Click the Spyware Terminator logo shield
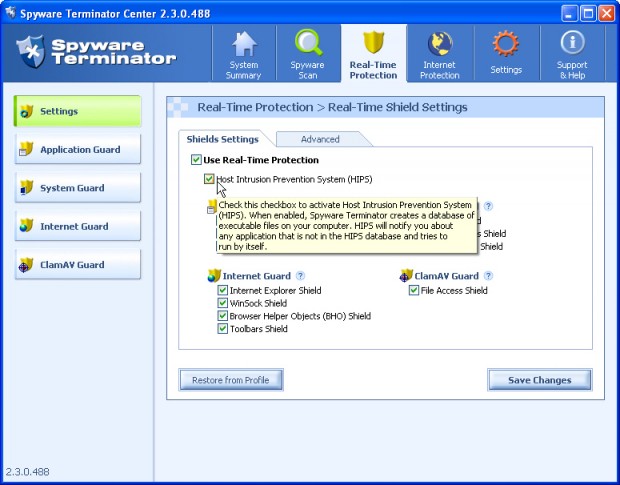Image resolution: width=620 pixels, height=485 pixels. tap(31, 51)
